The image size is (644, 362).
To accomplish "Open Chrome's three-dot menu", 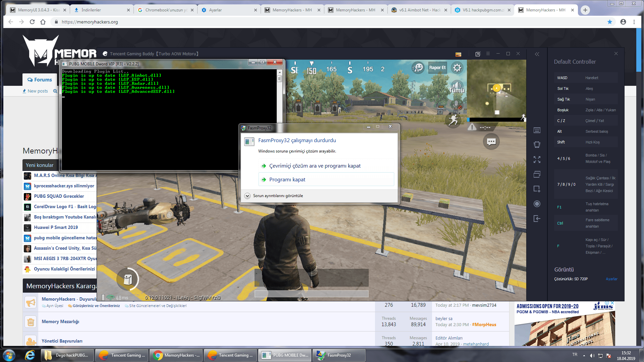I will pos(634,22).
